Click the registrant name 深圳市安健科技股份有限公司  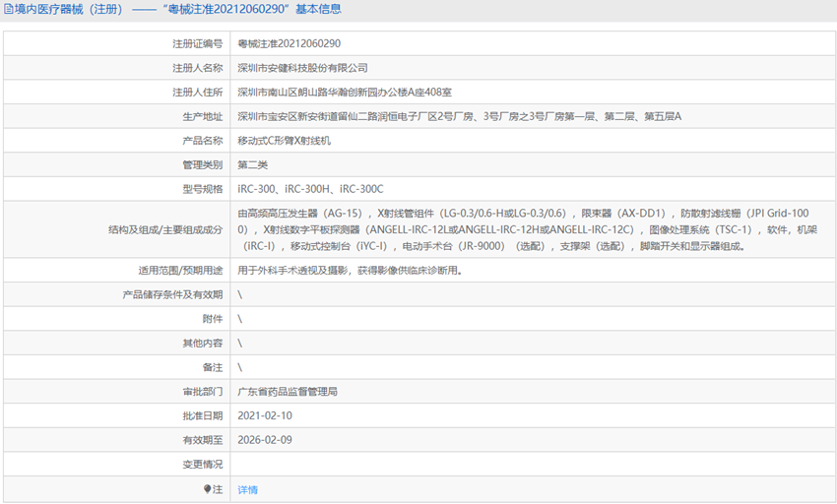tap(302, 68)
